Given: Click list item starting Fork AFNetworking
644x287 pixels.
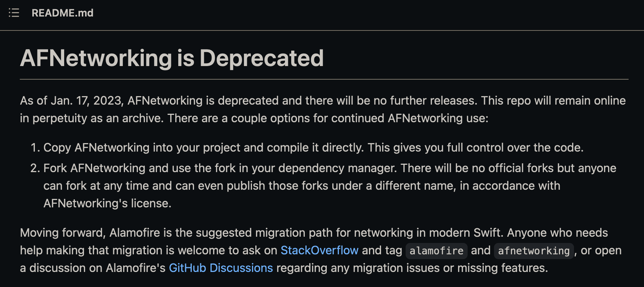Looking at the screenshot, I should (x=330, y=186).
